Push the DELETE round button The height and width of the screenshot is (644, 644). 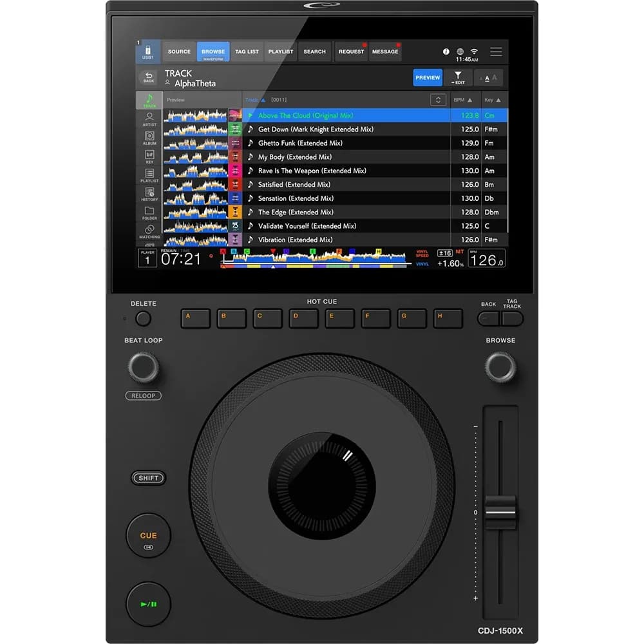pos(144,319)
